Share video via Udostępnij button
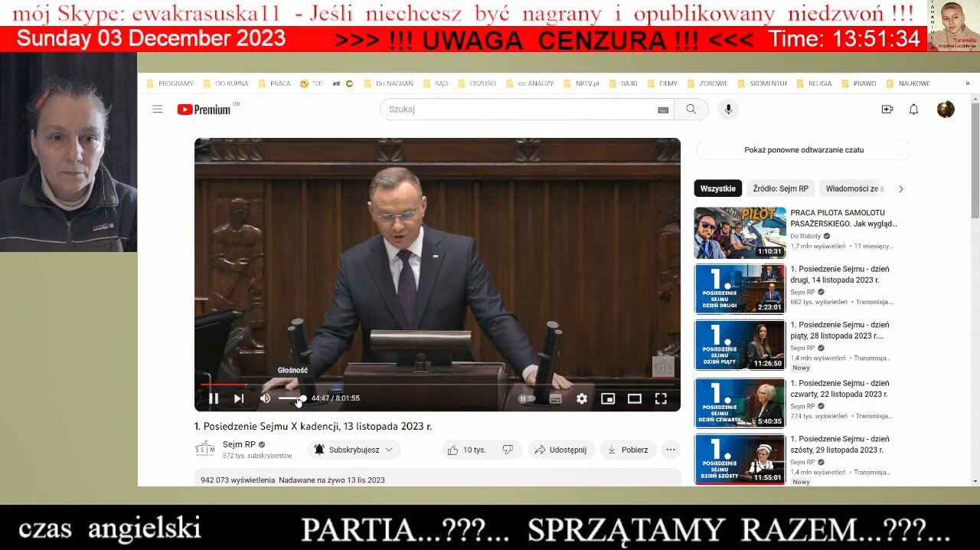 [x=560, y=450]
